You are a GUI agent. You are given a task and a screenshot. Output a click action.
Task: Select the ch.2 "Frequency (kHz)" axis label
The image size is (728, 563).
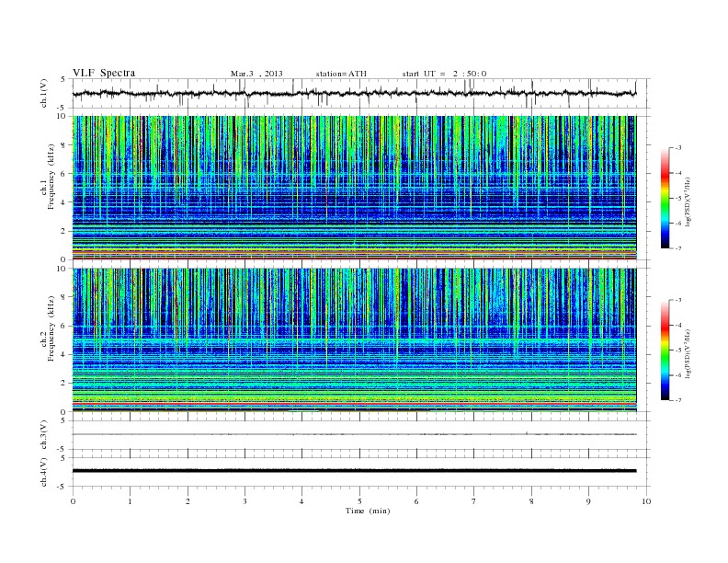click(x=51, y=328)
